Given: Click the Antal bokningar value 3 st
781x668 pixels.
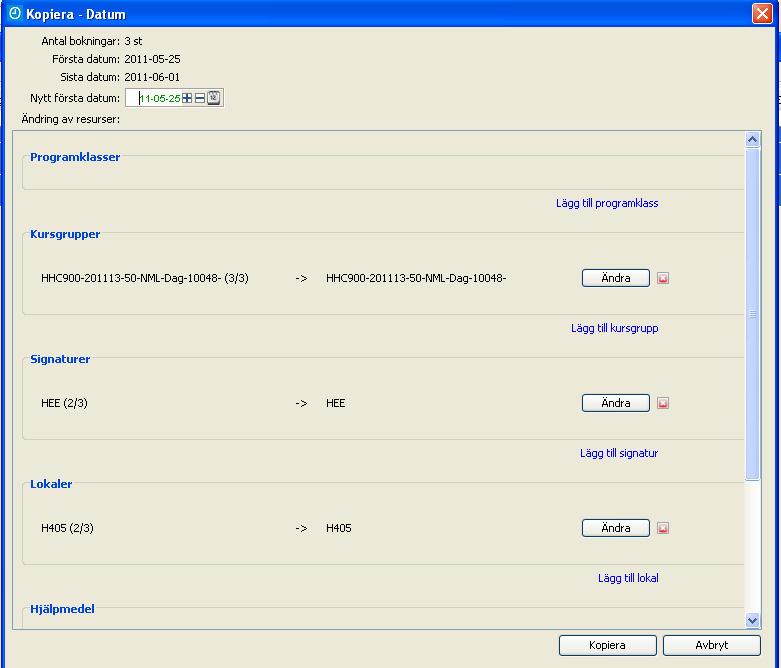Looking at the screenshot, I should (x=133, y=41).
